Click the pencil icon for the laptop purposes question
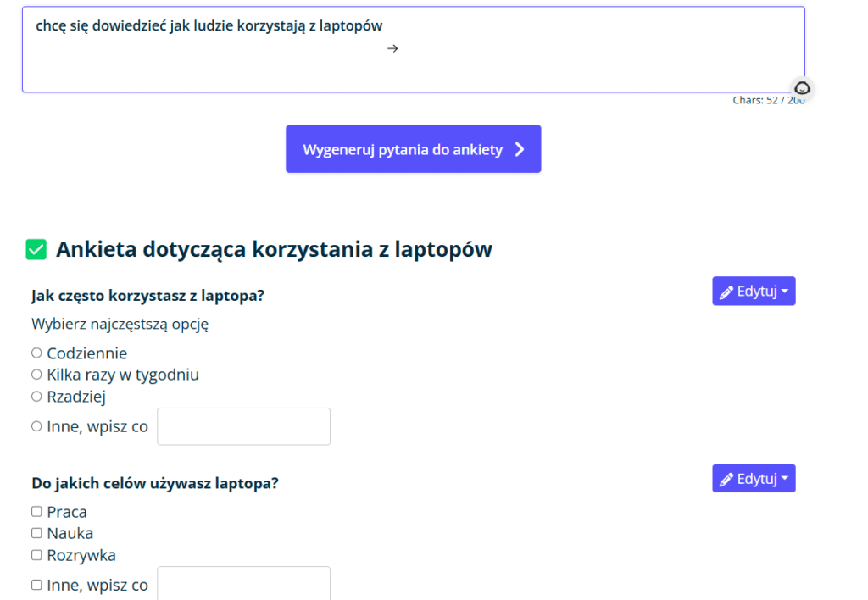868x600 pixels. (726, 480)
